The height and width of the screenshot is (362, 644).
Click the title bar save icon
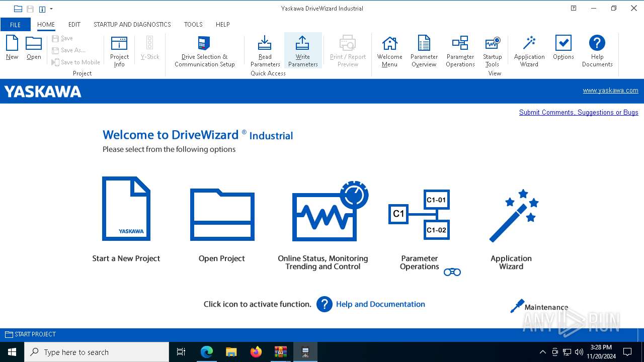30,9
